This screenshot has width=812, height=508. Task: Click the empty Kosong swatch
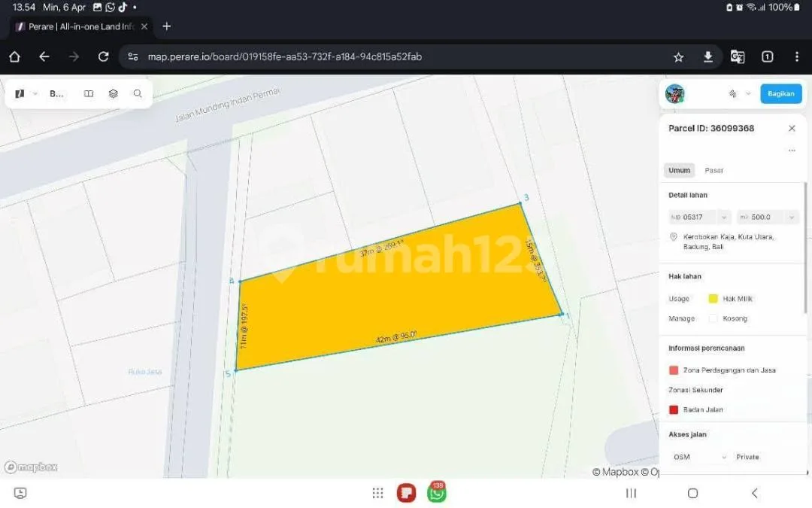coord(713,318)
